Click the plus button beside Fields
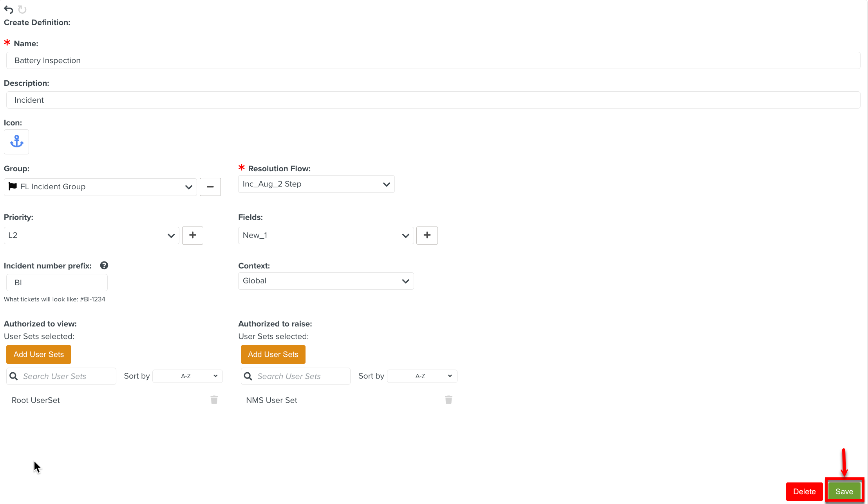The height and width of the screenshot is (504, 868). coord(427,235)
